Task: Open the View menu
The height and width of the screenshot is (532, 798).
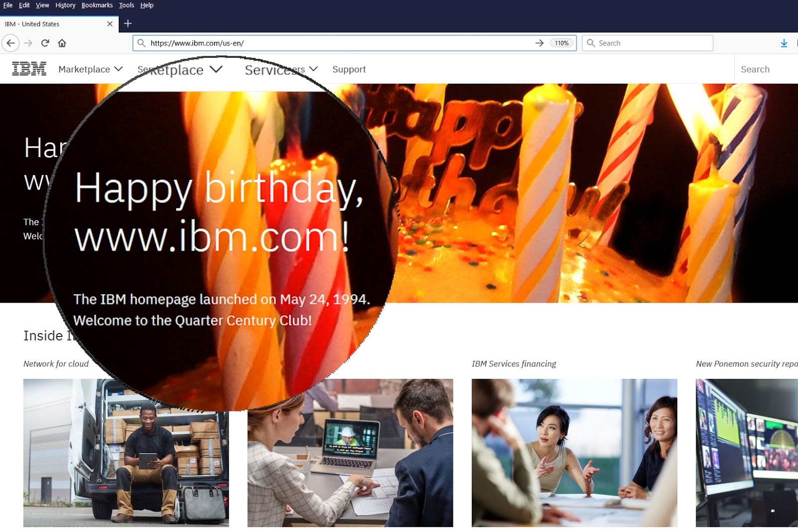Action: [x=42, y=5]
